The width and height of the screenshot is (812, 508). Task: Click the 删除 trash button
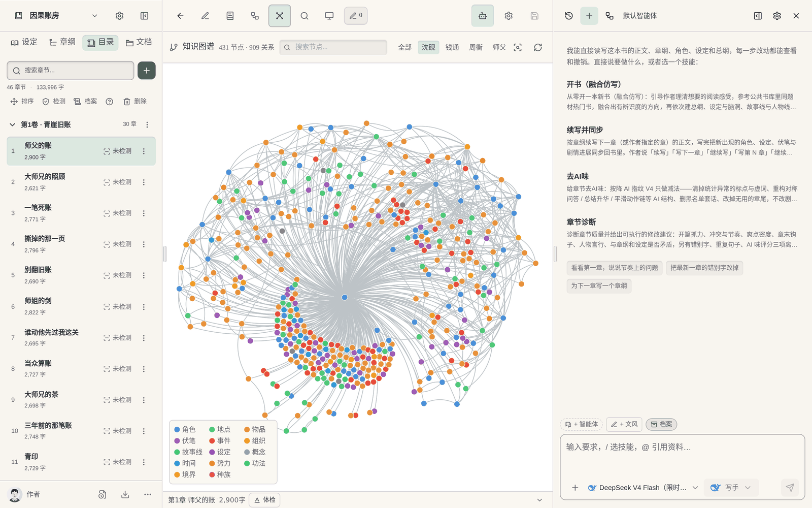(135, 102)
